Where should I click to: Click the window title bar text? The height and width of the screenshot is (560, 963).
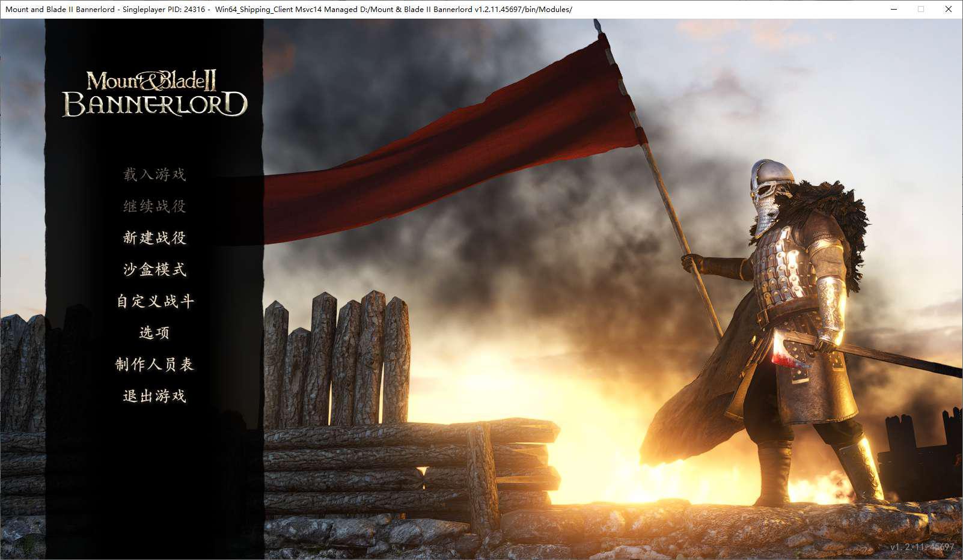(x=289, y=9)
